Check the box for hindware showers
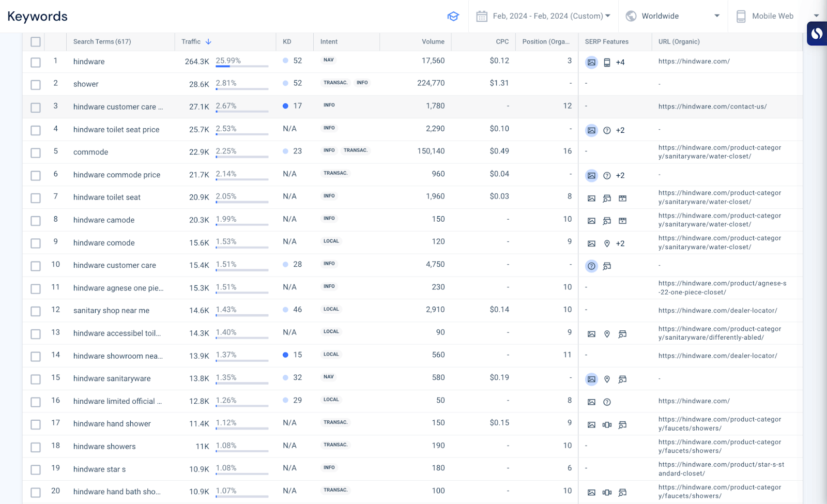 click(36, 447)
